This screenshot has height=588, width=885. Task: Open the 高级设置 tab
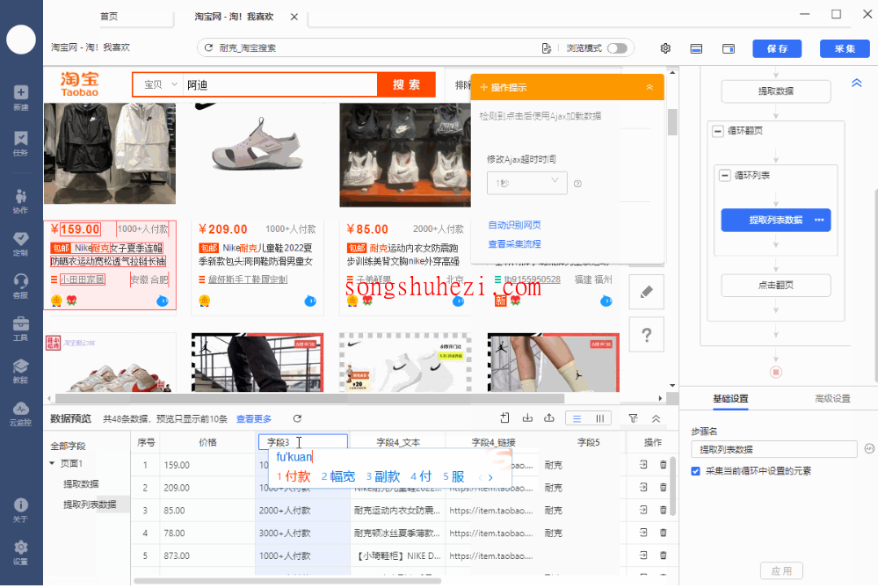click(x=832, y=398)
